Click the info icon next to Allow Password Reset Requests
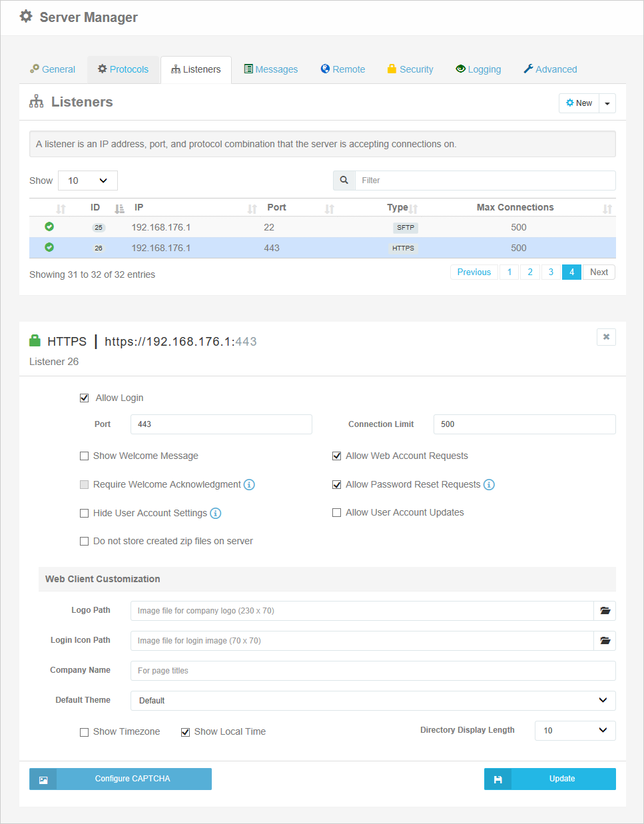The width and height of the screenshot is (644, 824). 489,484
